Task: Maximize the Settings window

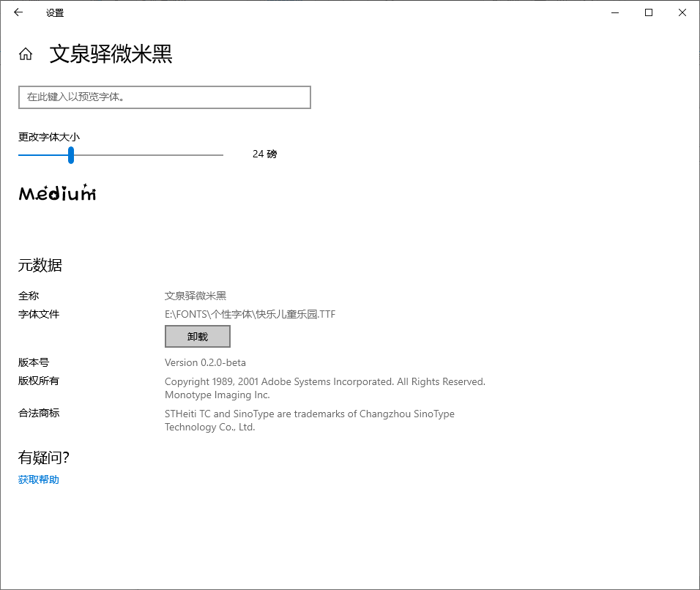Action: (x=649, y=12)
